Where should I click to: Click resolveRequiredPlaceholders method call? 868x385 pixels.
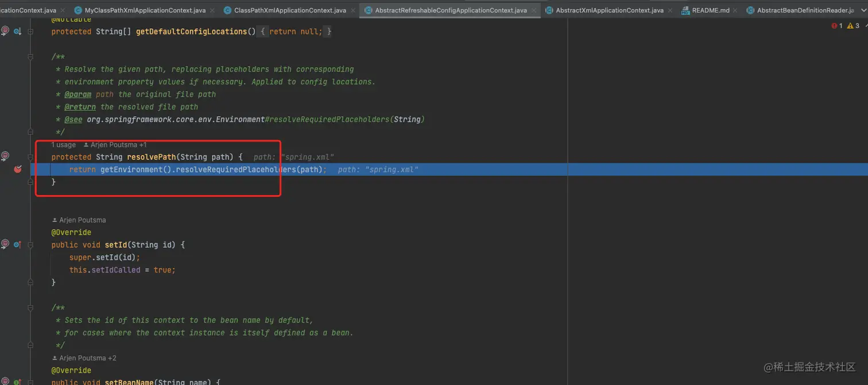(x=236, y=169)
